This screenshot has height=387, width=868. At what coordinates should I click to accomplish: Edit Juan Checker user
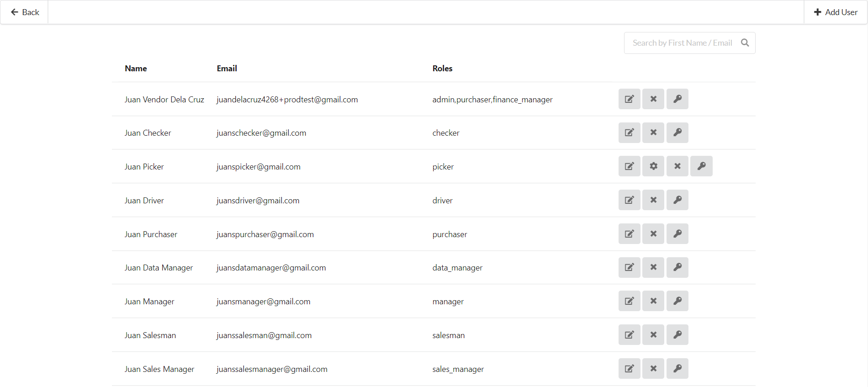click(x=629, y=133)
